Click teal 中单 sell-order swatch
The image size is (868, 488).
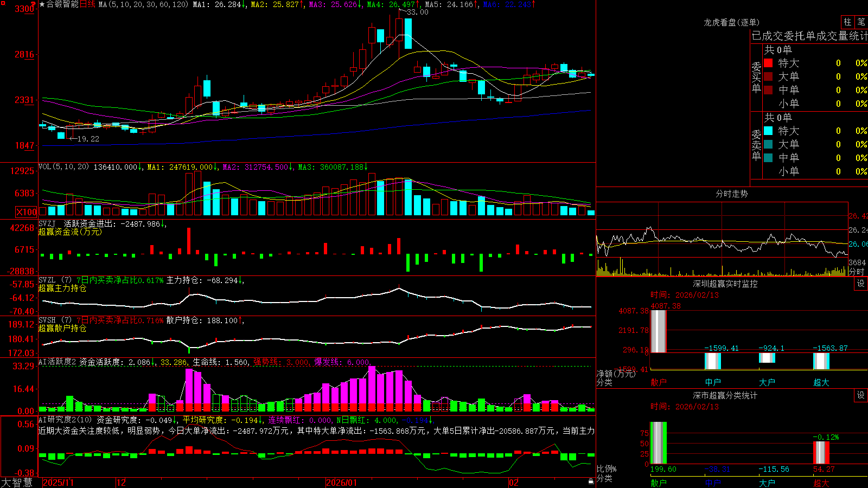tap(768, 158)
